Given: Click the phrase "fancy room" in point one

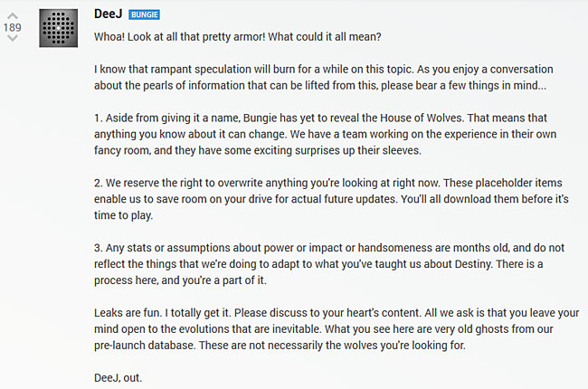Looking at the screenshot, I should point(121,150).
